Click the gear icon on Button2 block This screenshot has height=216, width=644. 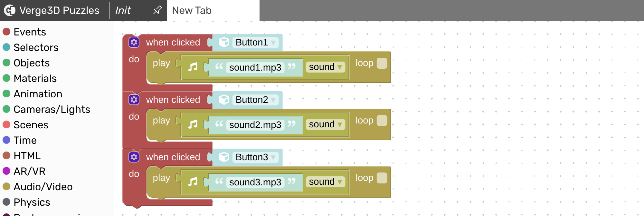pyautogui.click(x=134, y=100)
